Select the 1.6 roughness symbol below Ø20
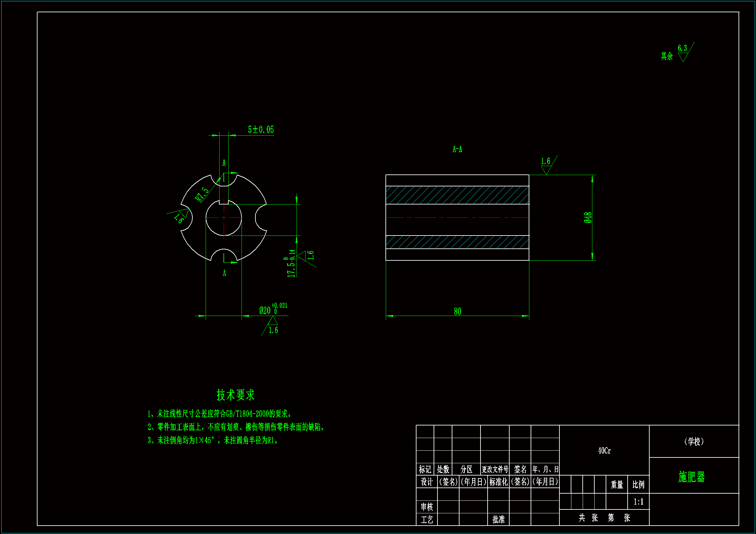This screenshot has height=534, width=756. [273, 326]
